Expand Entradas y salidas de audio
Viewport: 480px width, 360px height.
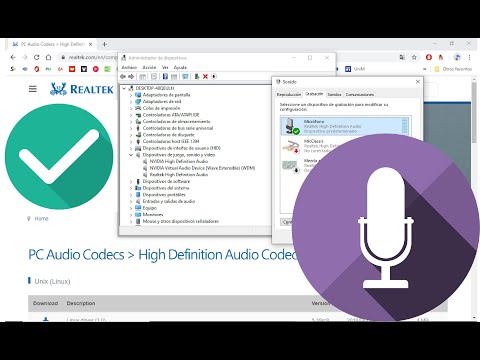click(131, 202)
